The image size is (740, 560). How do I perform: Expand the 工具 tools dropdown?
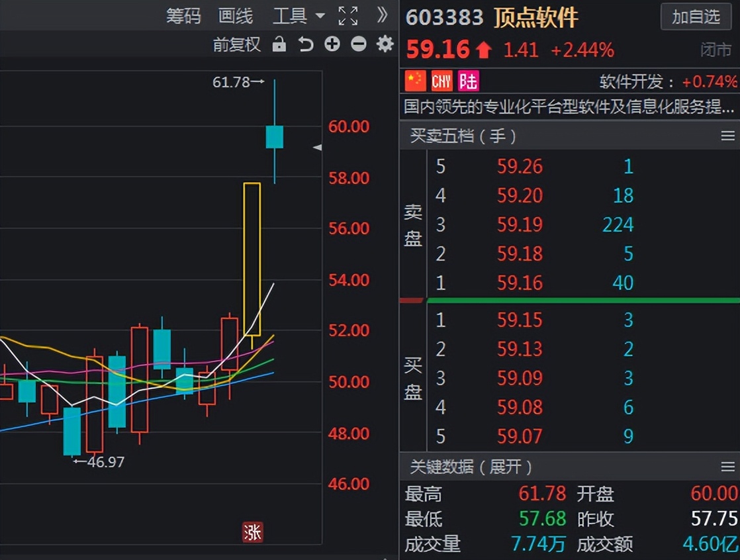(299, 16)
